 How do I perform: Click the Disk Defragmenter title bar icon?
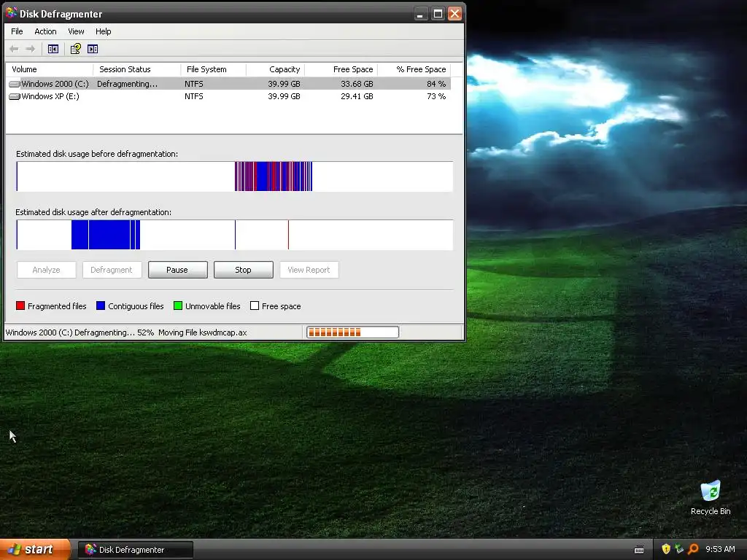(11, 13)
